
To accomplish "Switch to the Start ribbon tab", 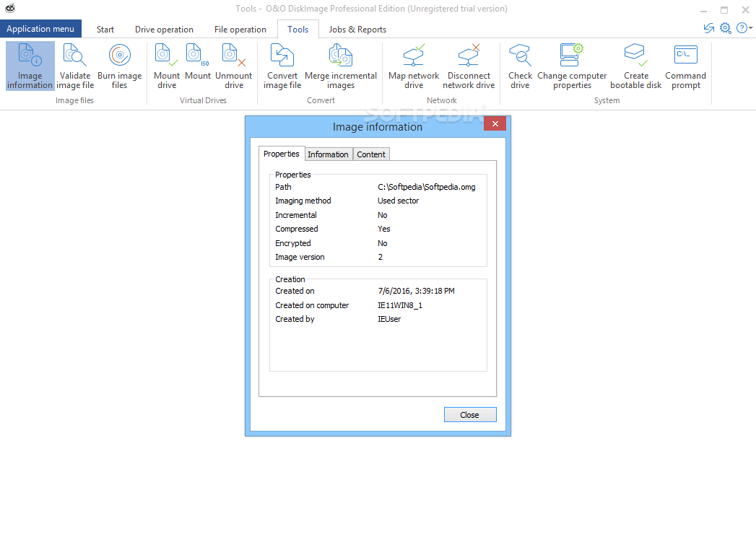I will [x=105, y=30].
